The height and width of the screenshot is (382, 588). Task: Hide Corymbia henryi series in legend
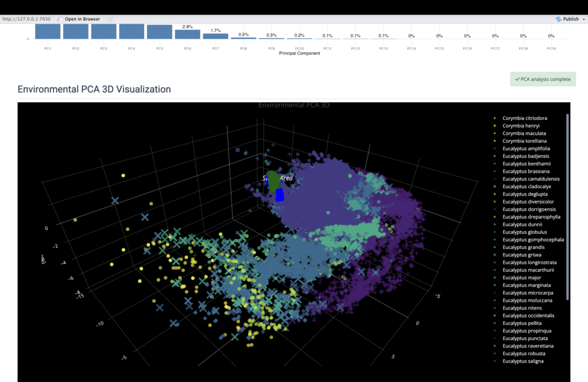pos(520,126)
